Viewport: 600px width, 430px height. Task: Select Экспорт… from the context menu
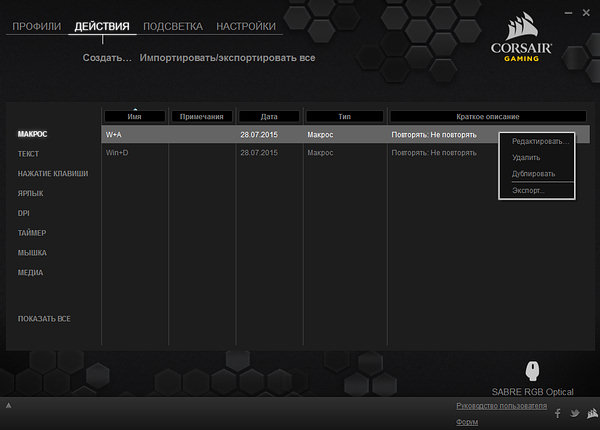click(x=529, y=190)
